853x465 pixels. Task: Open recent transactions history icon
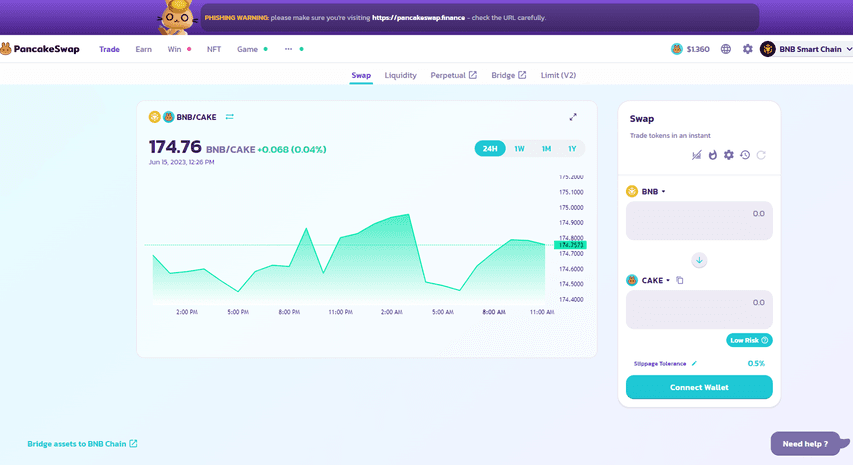[745, 155]
